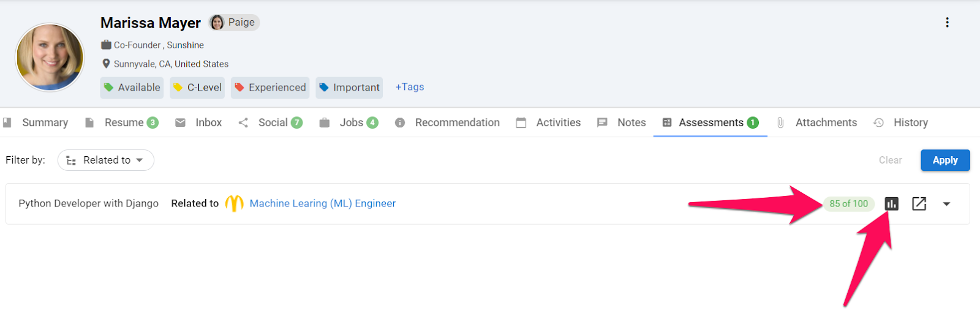Click the Apply filter button
This screenshot has width=980, height=324.
(x=945, y=160)
